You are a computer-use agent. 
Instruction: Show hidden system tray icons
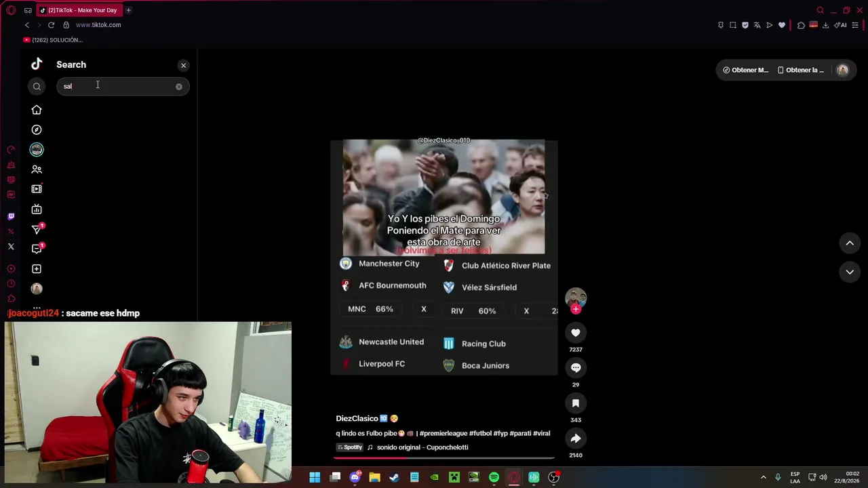[x=763, y=477]
